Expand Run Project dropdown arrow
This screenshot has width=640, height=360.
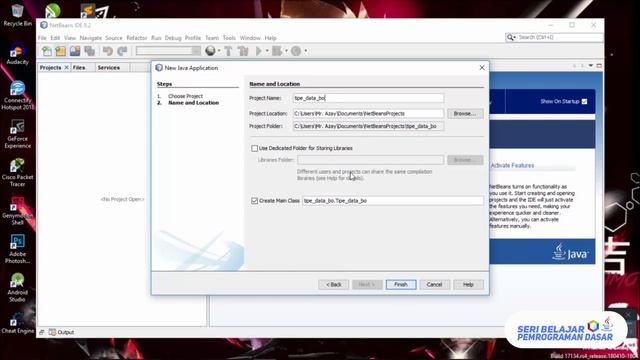(x=267, y=51)
